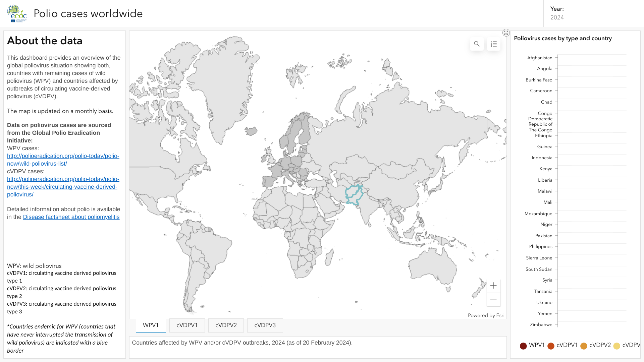Open the map legend list icon
644x362 pixels.
(x=493, y=44)
